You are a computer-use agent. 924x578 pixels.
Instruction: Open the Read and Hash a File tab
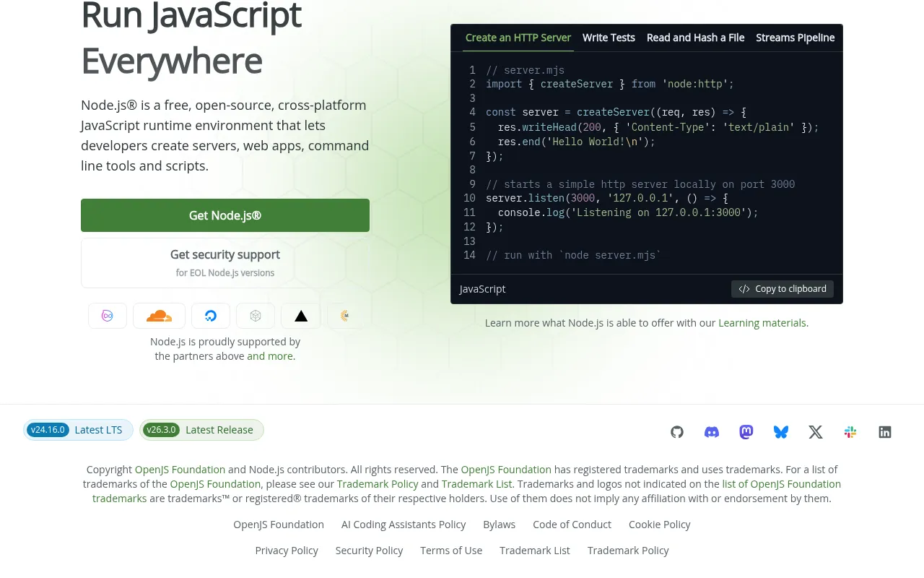click(x=695, y=38)
